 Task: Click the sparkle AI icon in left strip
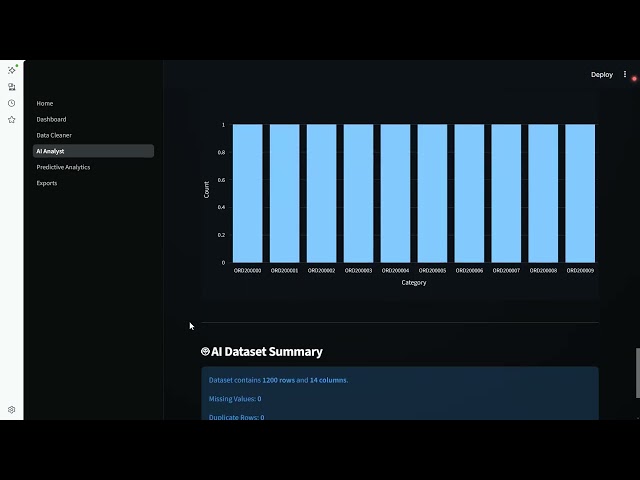click(x=12, y=70)
